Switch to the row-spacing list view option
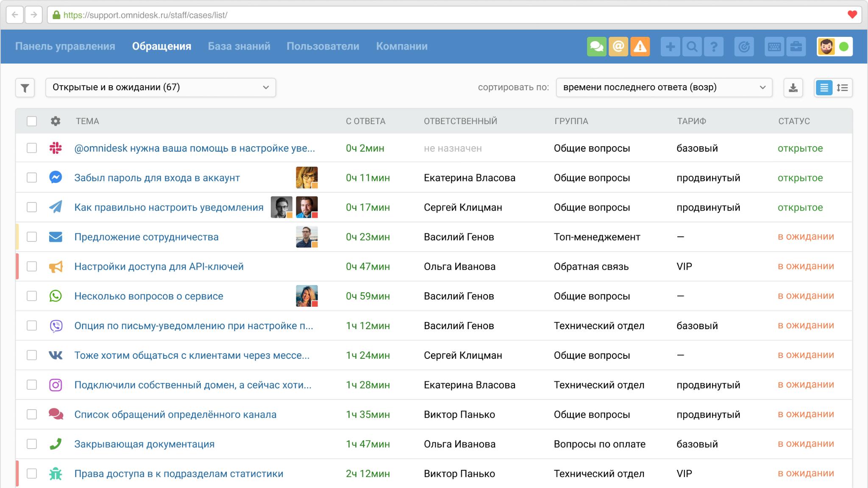The image size is (868, 488). pos(843,88)
